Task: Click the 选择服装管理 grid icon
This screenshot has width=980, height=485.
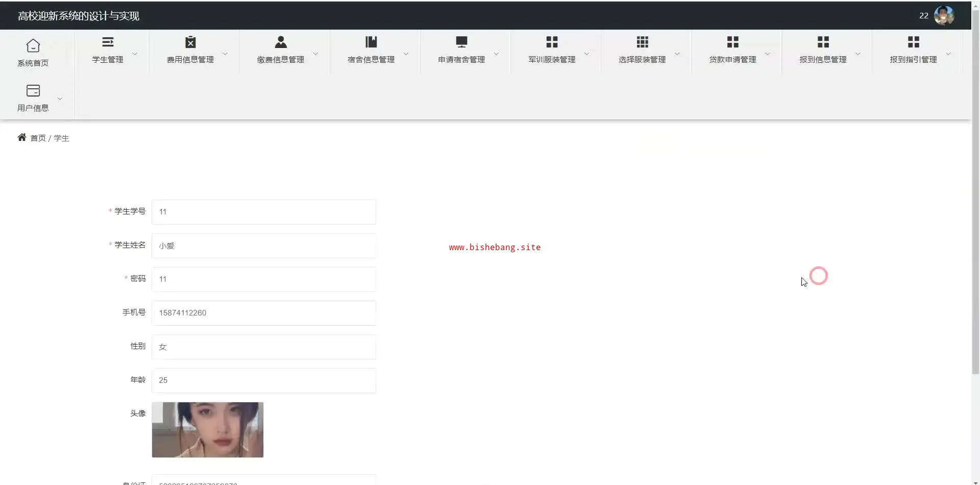Action: 642,42
